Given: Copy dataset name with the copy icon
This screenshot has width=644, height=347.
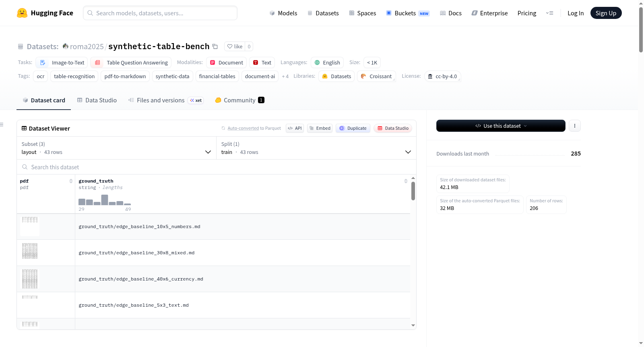Looking at the screenshot, I should (x=215, y=46).
